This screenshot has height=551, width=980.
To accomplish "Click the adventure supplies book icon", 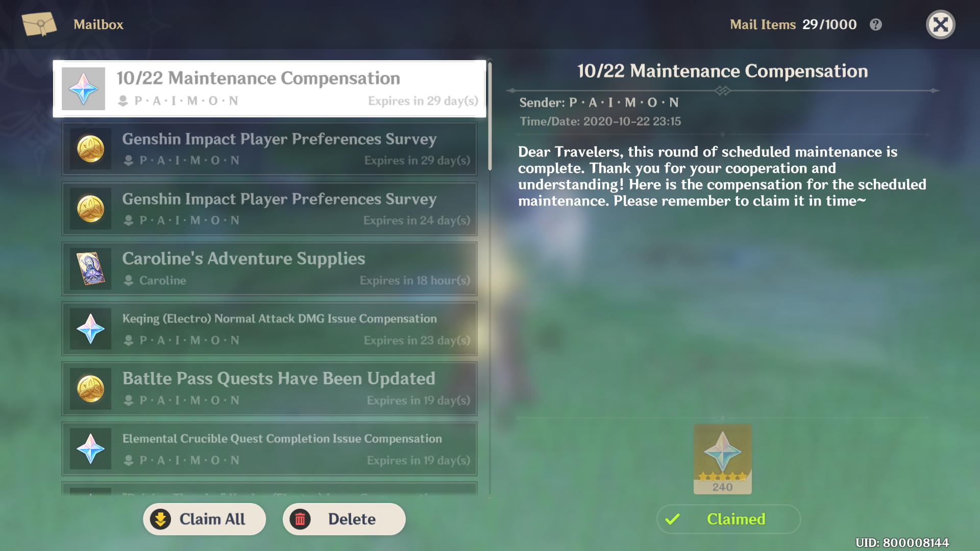I will coord(90,269).
